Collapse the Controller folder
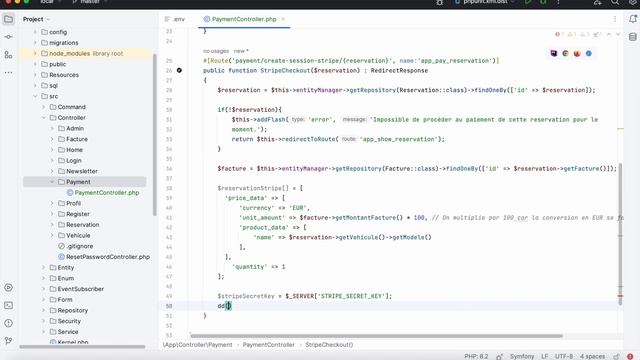Viewport: 640px width, 360px height. click(x=44, y=118)
